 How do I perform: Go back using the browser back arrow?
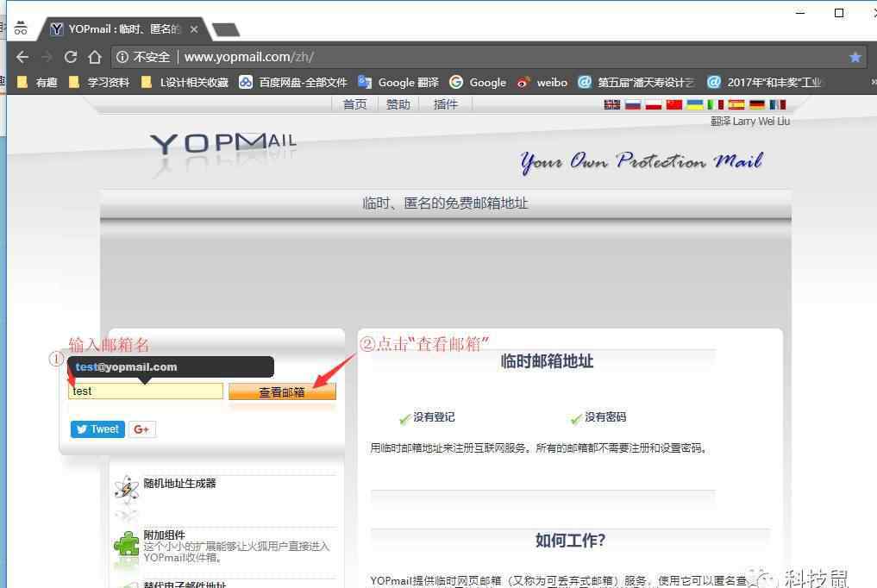click(22, 56)
